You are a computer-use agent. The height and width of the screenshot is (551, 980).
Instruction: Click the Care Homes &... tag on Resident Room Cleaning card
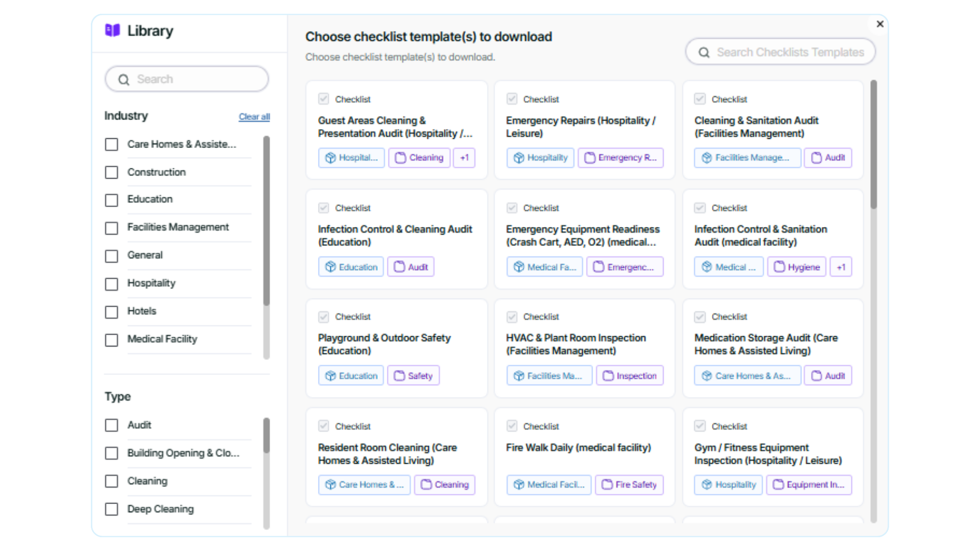point(364,485)
